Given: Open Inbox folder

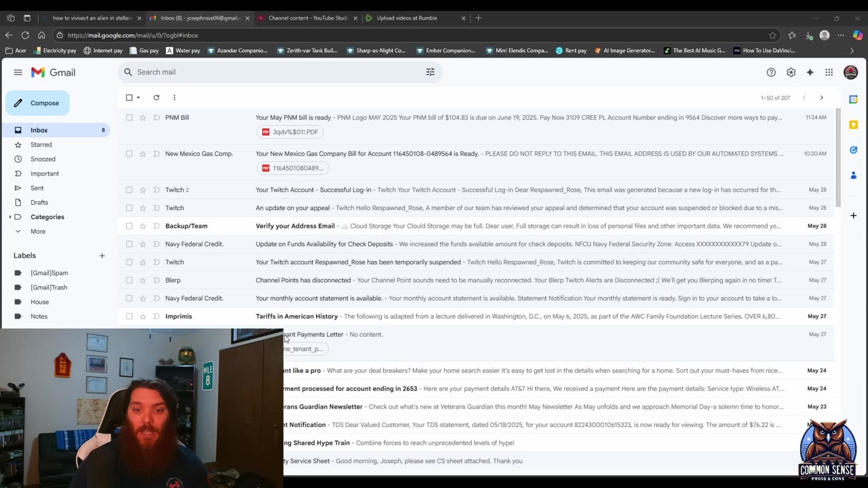Looking at the screenshot, I should pos(57,130).
